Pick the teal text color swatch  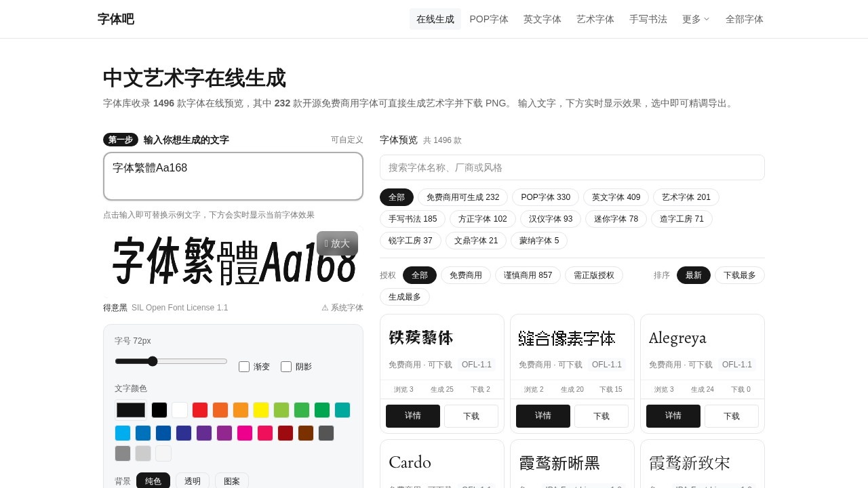342,410
